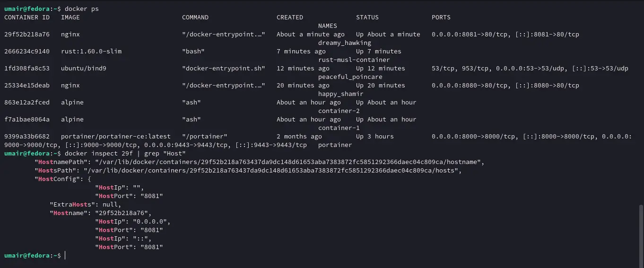
Task: Click the rust-musl-container name
Action: tap(354, 60)
